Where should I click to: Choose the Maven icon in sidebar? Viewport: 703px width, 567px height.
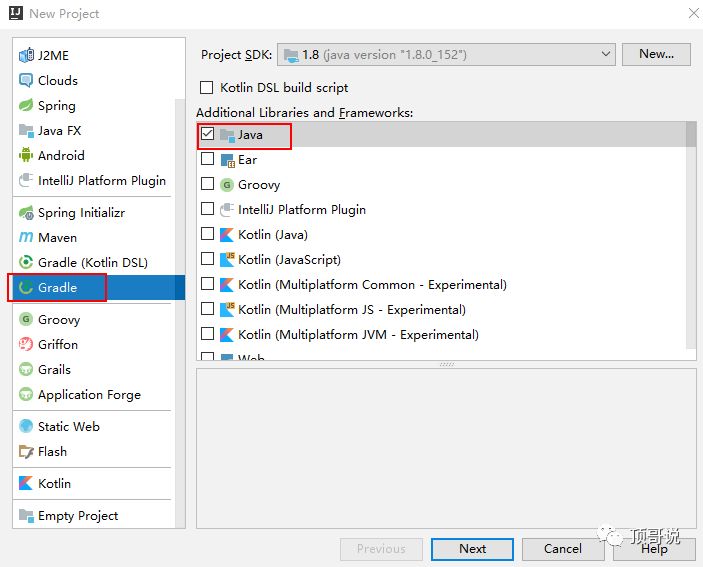(26, 237)
